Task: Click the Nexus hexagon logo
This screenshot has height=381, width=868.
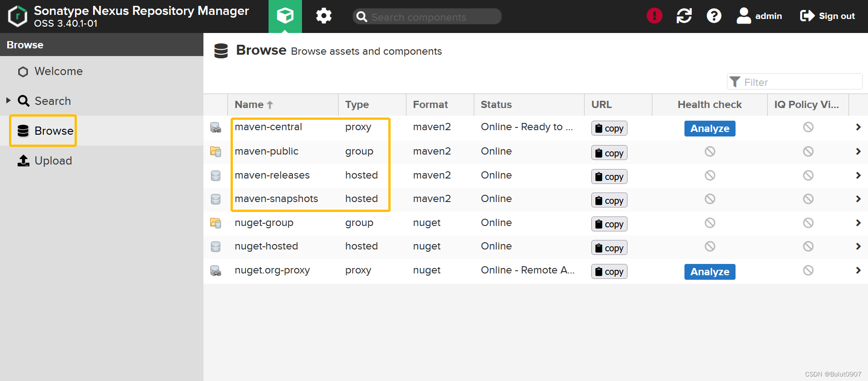Action: tap(18, 16)
